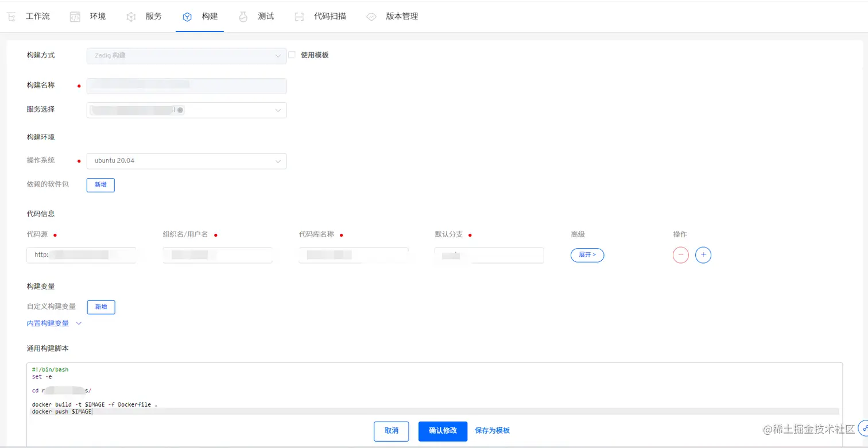Click the #!/bin/bash line in script
Screen dimensions: 868x448
coord(50,370)
